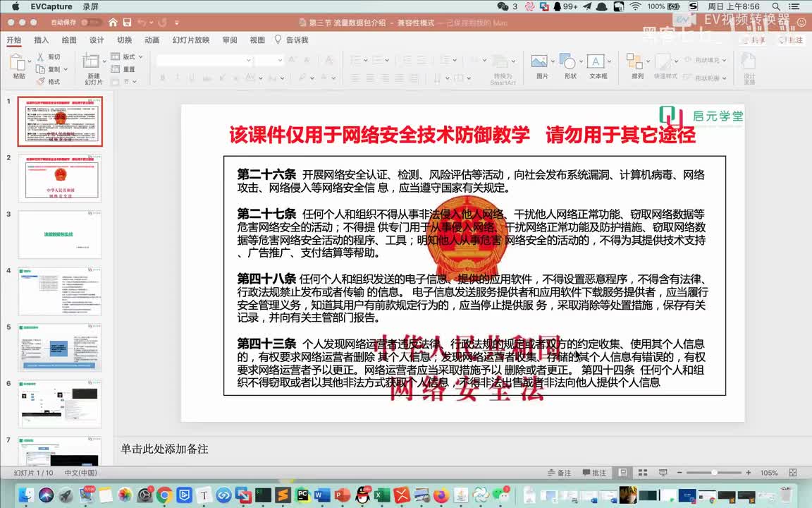Switch to the Transitions (切换) tab

pos(124,40)
